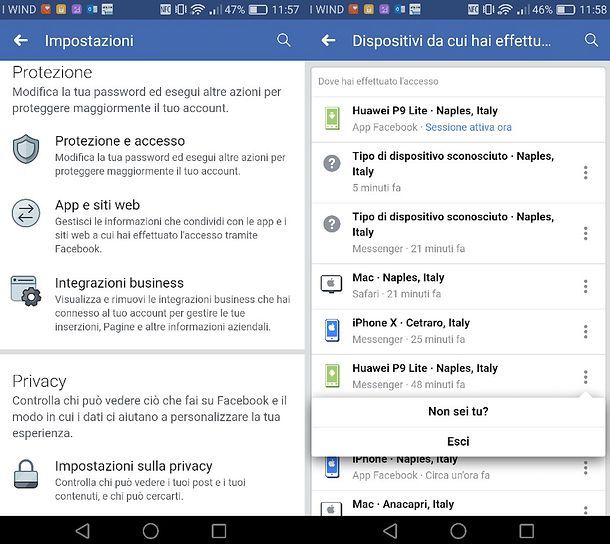610x544 pixels.
Task: Tap Android recents button on left screen
Action: tap(219, 530)
